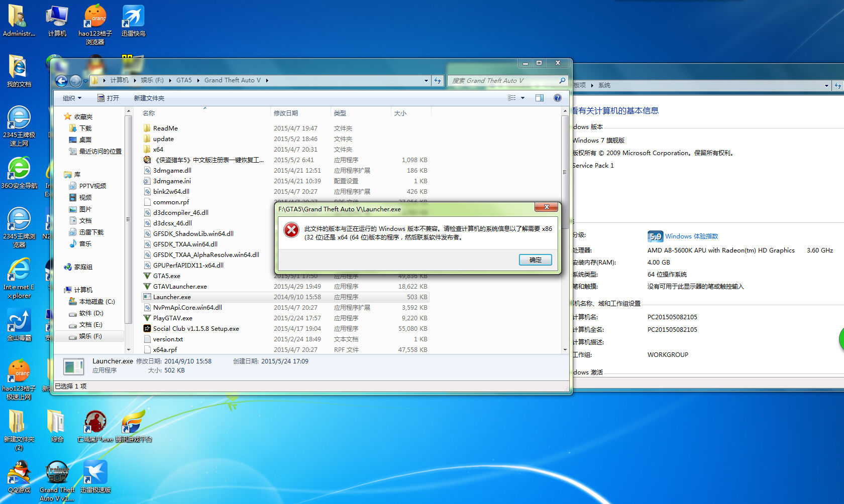Open the System window address dropdown
The width and height of the screenshot is (844, 504).
pos(826,86)
